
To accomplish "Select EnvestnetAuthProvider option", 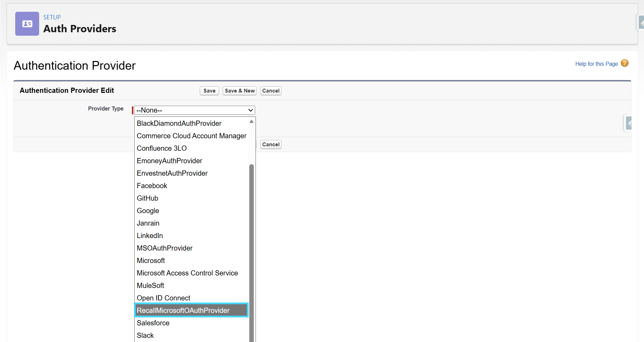I will pyautogui.click(x=191, y=173).
